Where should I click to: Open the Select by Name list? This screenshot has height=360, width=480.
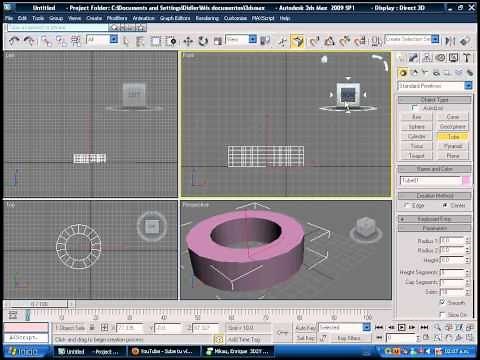pos(140,41)
